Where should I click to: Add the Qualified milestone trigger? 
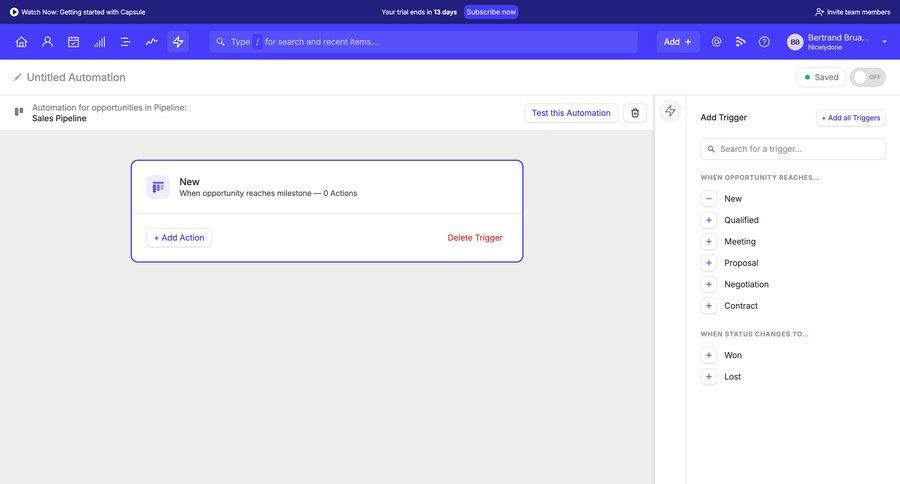pyautogui.click(x=709, y=220)
